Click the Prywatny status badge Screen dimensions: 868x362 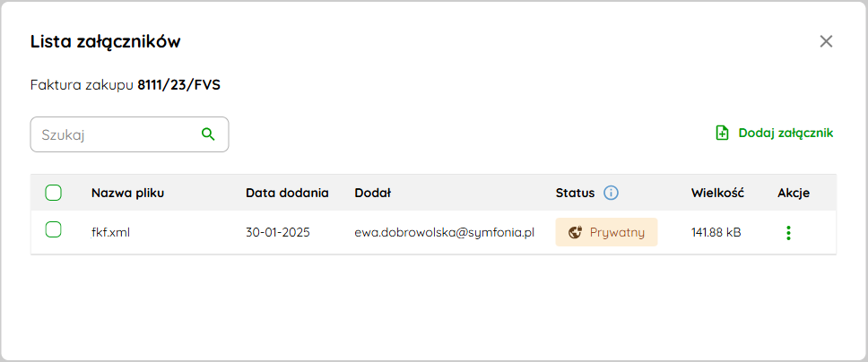pyautogui.click(x=606, y=232)
